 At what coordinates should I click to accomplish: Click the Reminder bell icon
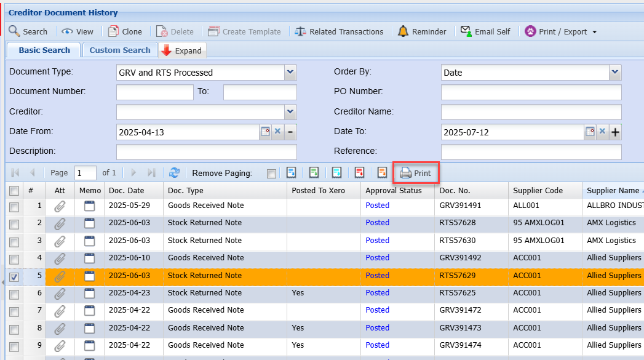[x=403, y=31]
